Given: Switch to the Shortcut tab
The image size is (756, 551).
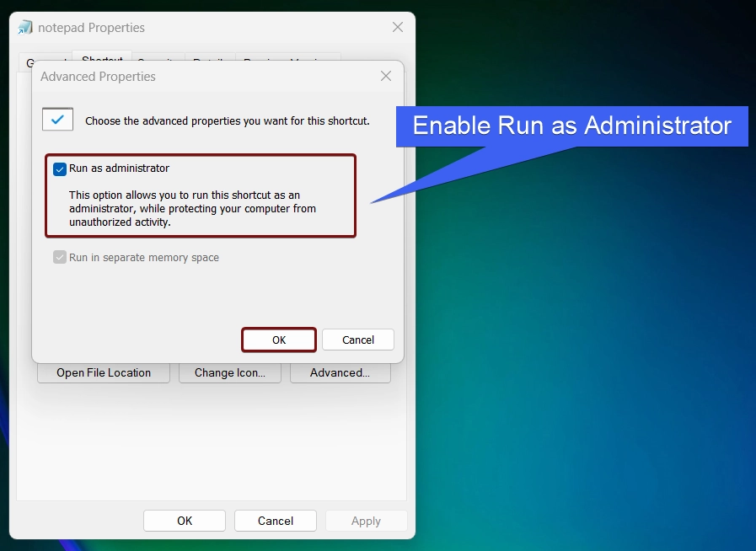Looking at the screenshot, I should (x=102, y=57).
